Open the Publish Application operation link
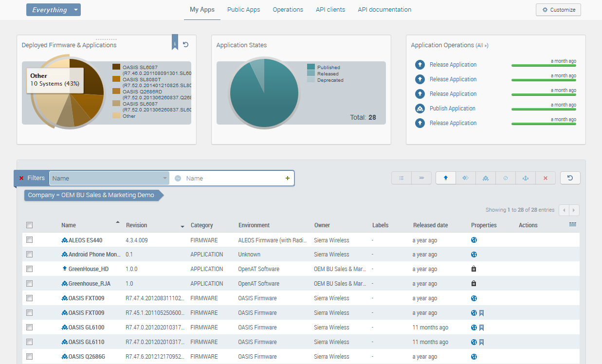Viewport: 602px width, 364px height. (452, 109)
